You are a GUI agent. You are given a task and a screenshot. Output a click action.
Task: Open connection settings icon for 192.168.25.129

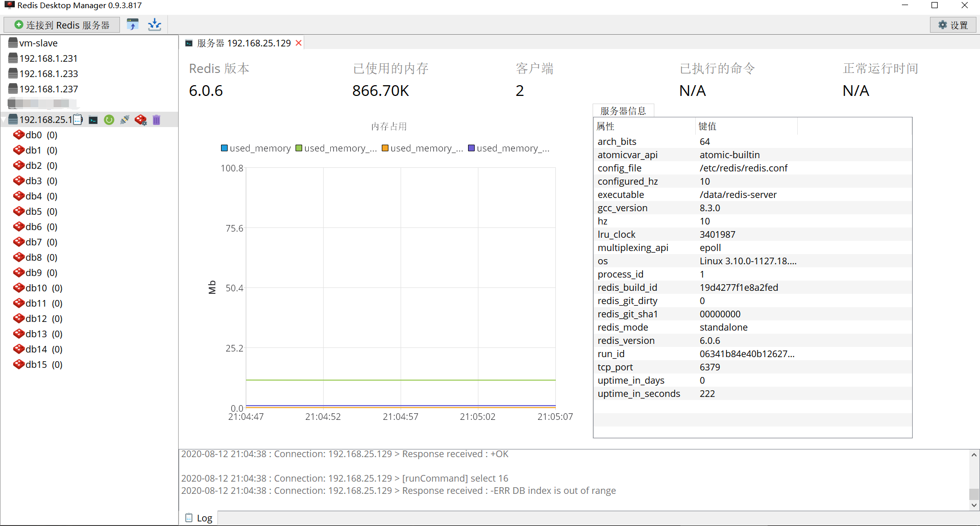tap(140, 120)
